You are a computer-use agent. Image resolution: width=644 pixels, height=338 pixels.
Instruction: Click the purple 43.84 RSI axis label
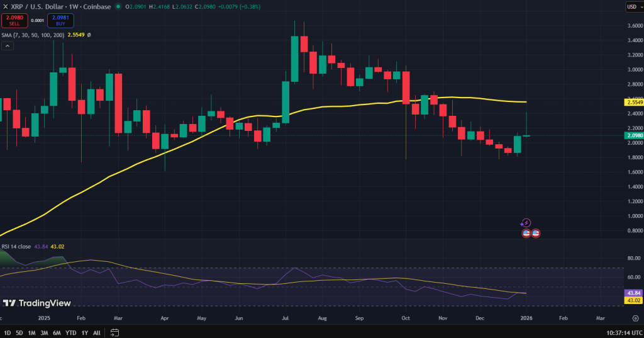[x=633, y=293]
